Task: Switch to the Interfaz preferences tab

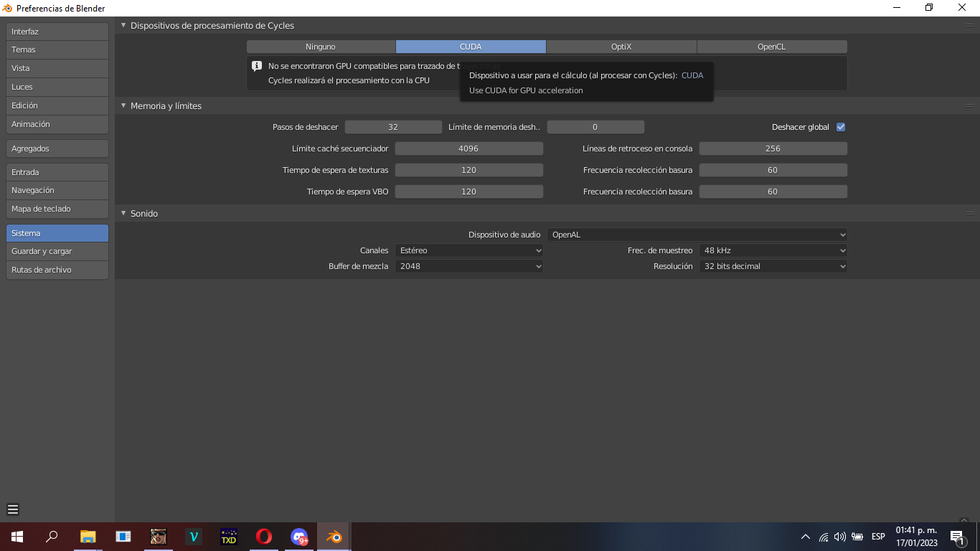Action: [57, 32]
